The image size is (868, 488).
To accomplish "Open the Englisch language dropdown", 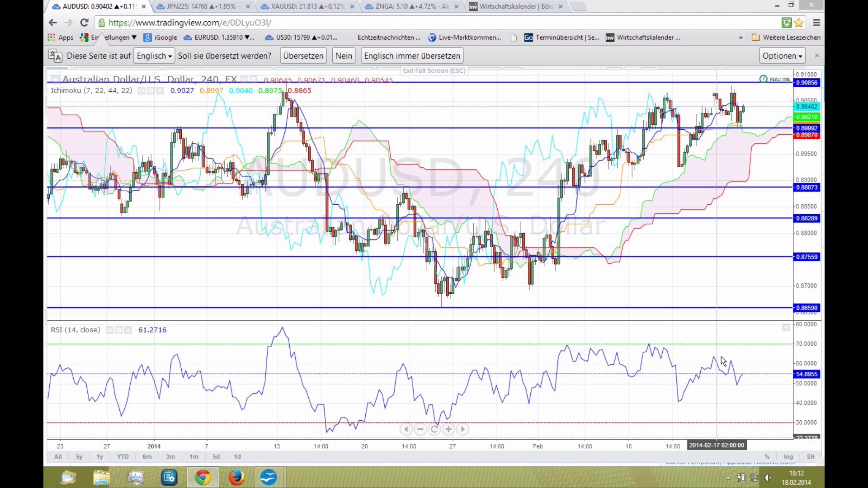I will tap(154, 56).
